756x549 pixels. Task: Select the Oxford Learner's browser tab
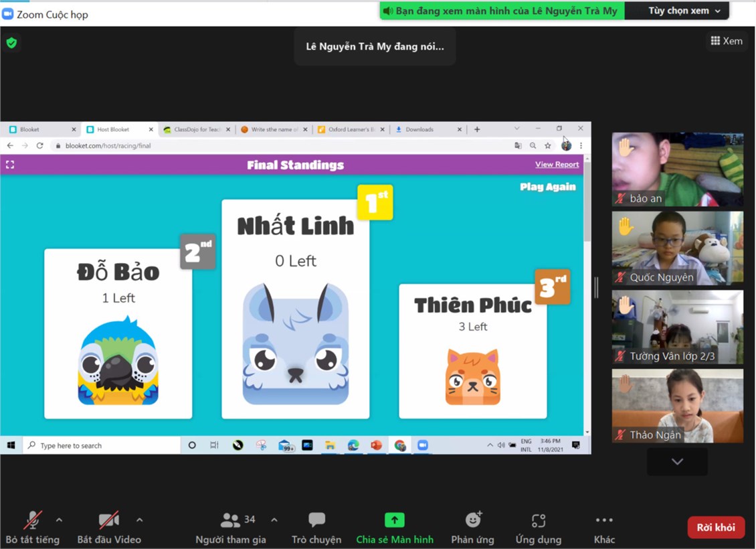point(347,129)
